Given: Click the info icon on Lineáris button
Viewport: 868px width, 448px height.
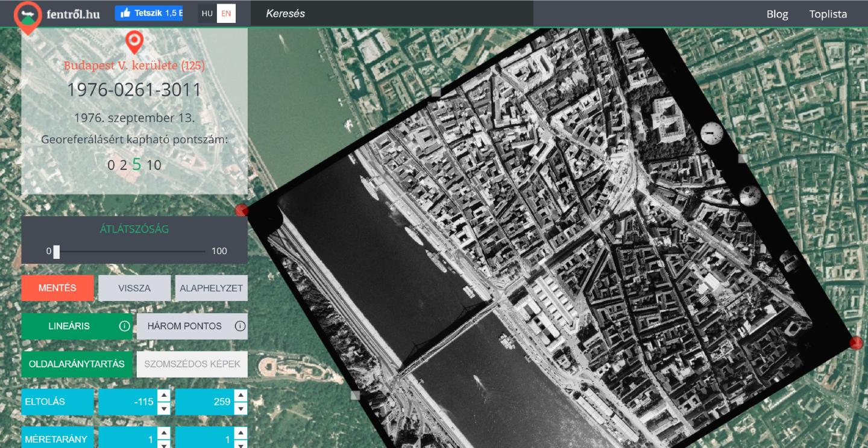Looking at the screenshot, I should pyautogui.click(x=125, y=326).
